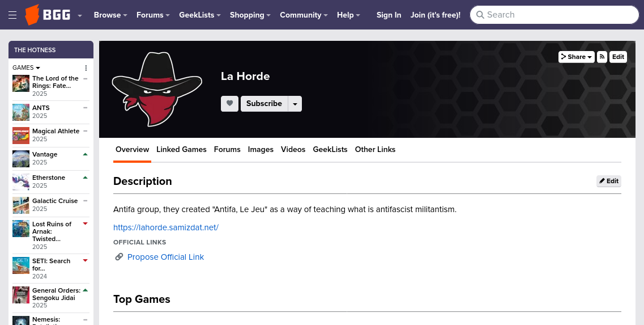Open the Browse menu

click(110, 15)
